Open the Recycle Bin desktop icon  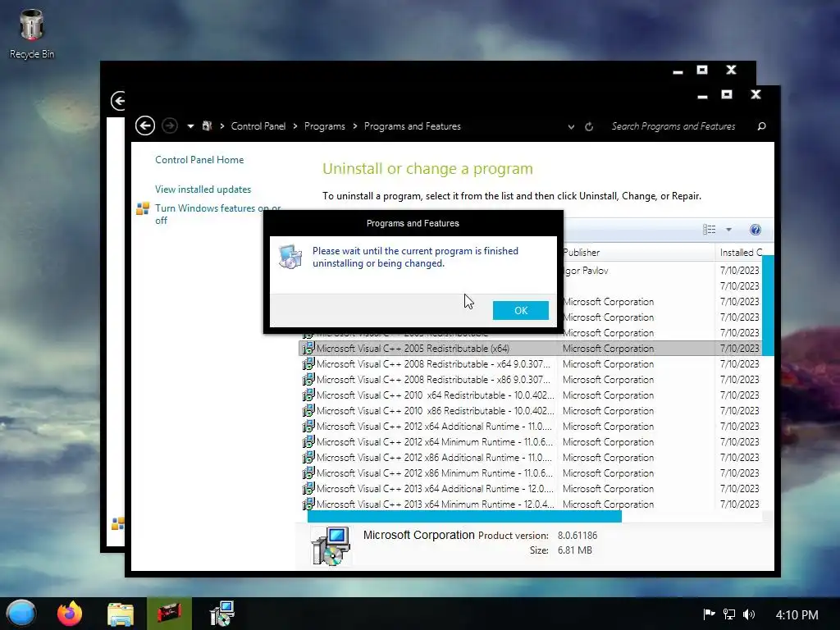point(32,33)
